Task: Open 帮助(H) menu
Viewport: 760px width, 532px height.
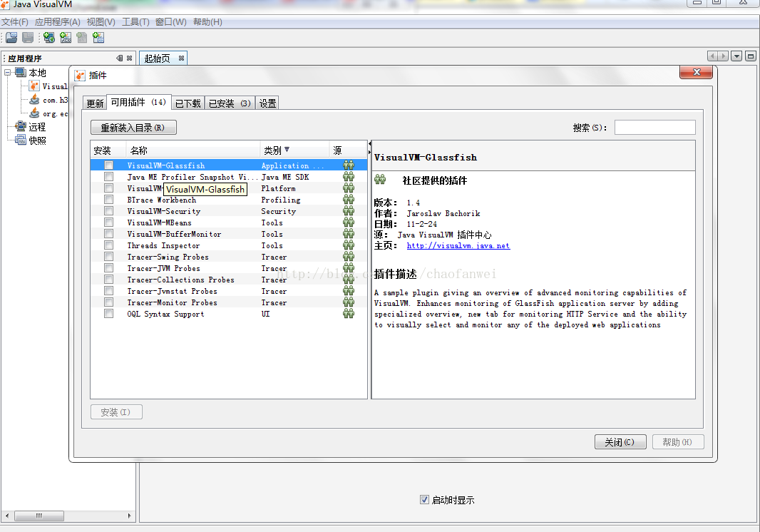Action: coord(207,22)
